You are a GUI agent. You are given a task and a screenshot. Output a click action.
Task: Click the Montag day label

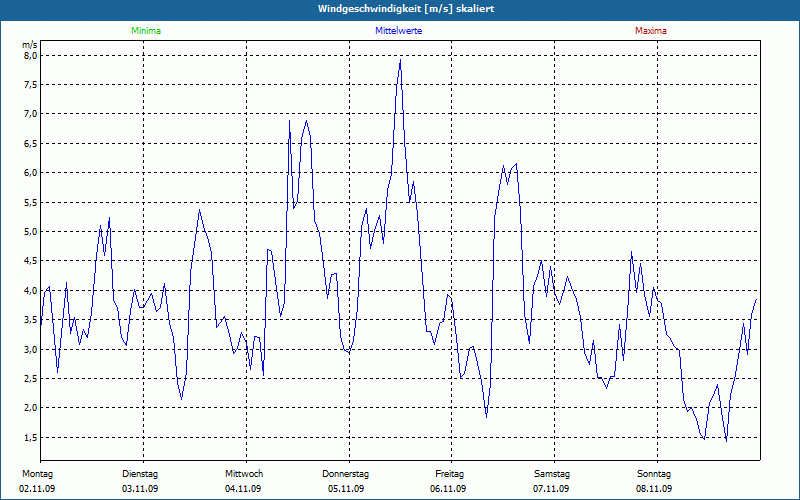[x=37, y=474]
